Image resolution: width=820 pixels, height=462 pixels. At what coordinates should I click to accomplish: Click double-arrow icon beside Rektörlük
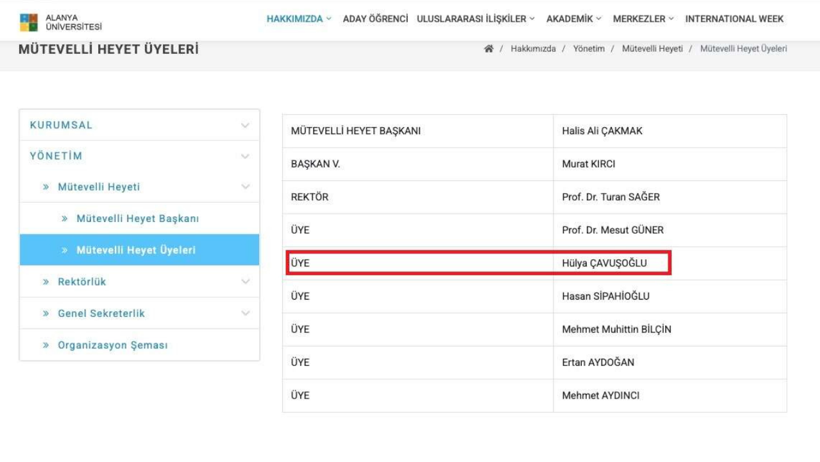tap(46, 281)
